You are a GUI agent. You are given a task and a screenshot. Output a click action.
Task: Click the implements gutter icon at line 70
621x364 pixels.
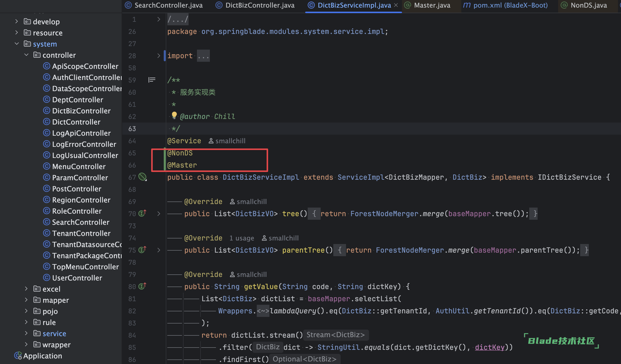(142, 213)
